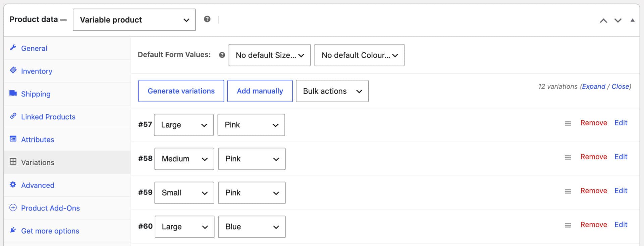
Task: Go to the Linked Products tab
Action: click(67, 117)
